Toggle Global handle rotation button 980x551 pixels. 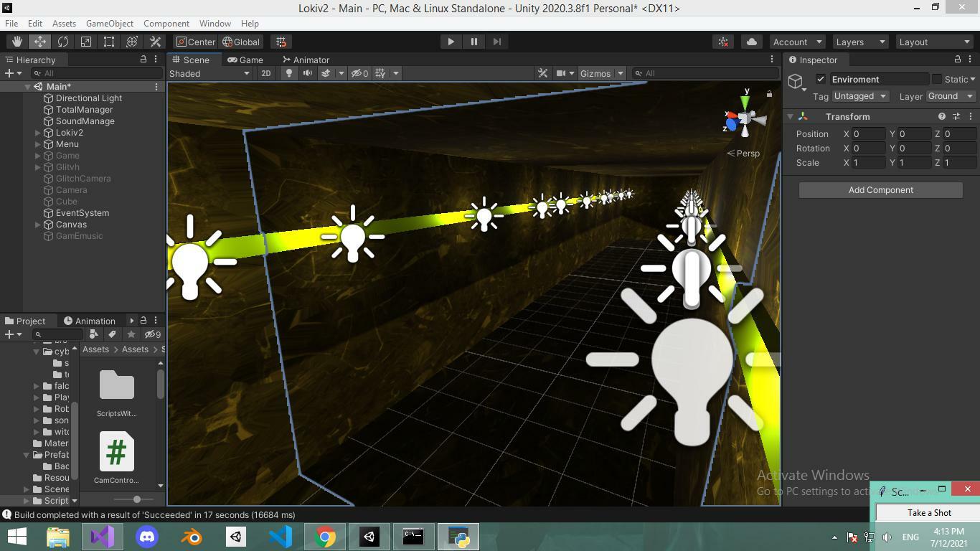point(241,42)
